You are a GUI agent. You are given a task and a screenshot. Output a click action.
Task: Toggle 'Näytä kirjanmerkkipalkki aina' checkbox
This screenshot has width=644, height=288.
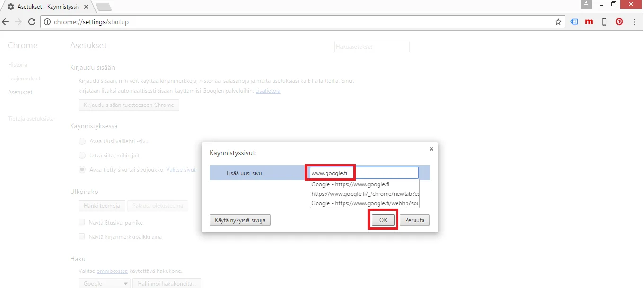82,236
